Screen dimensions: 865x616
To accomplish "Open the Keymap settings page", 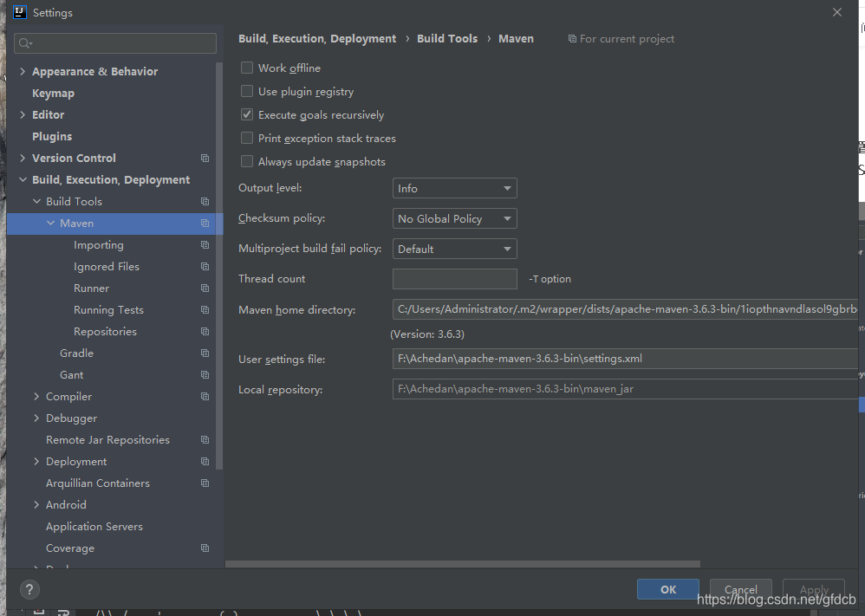I will click(53, 94).
